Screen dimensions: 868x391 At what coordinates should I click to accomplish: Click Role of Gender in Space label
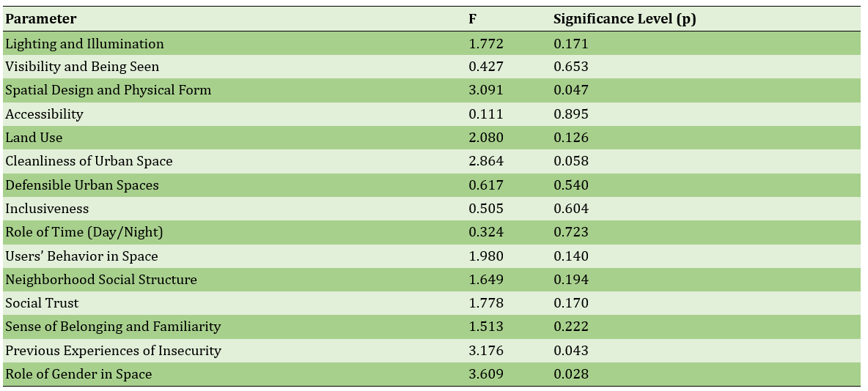coord(78,374)
